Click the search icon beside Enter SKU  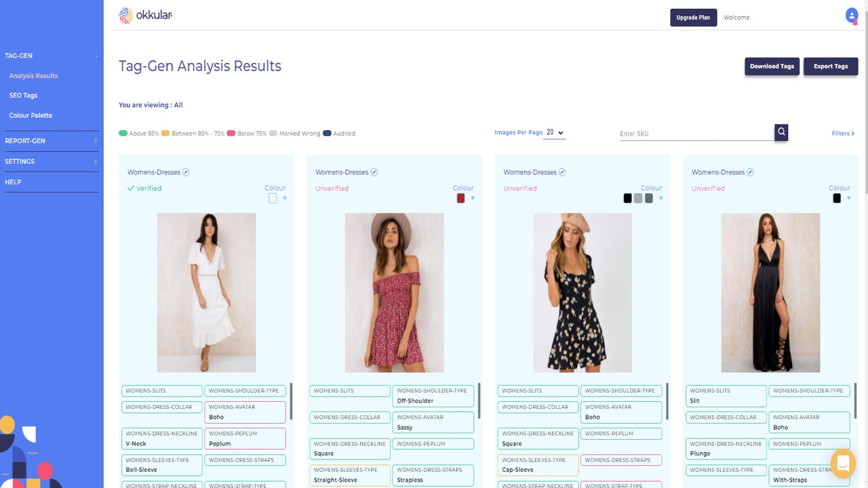pyautogui.click(x=781, y=133)
